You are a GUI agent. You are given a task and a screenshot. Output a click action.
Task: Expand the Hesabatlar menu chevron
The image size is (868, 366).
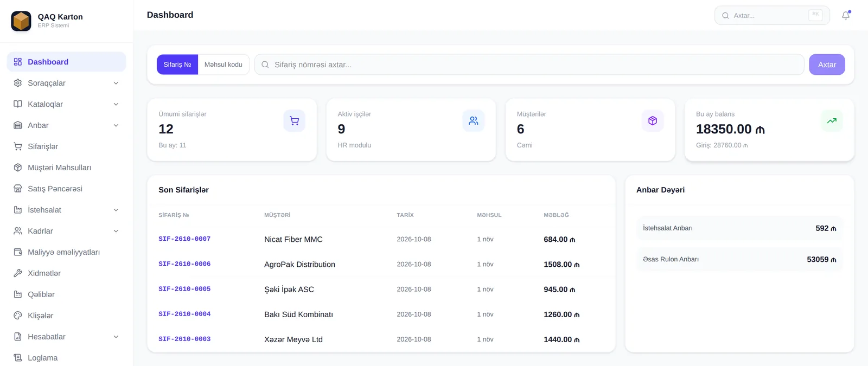click(116, 337)
